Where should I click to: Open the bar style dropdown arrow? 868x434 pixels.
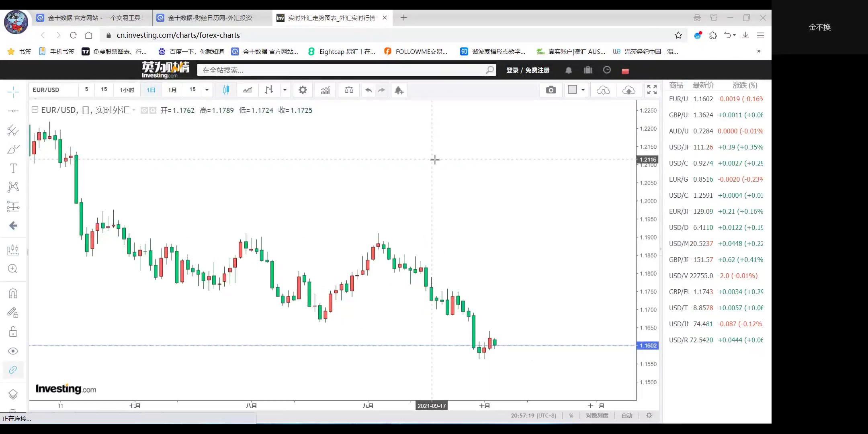(285, 90)
